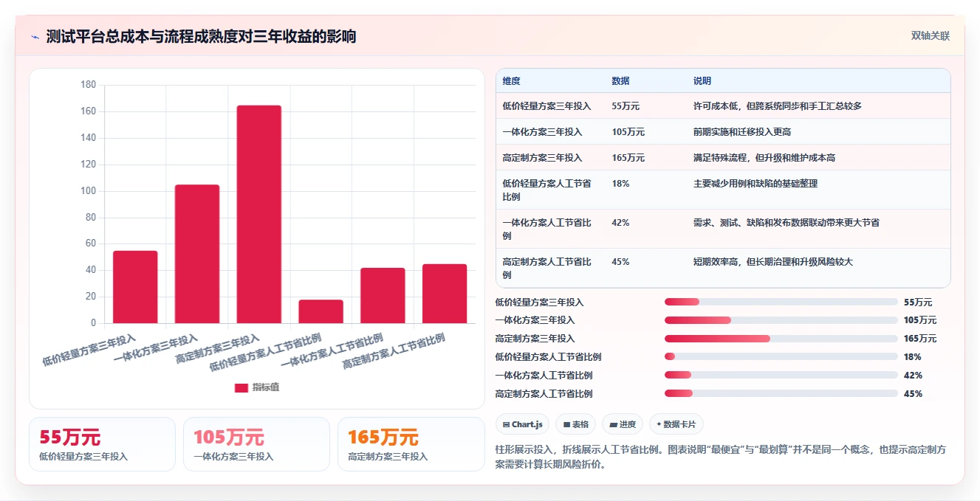
Task: Click the 双轴关联 tag in header
Action: (930, 36)
